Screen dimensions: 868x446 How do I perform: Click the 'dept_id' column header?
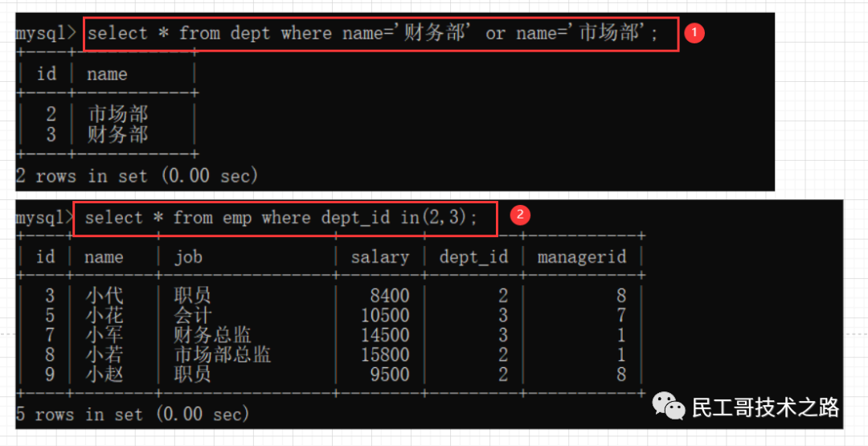(473, 257)
